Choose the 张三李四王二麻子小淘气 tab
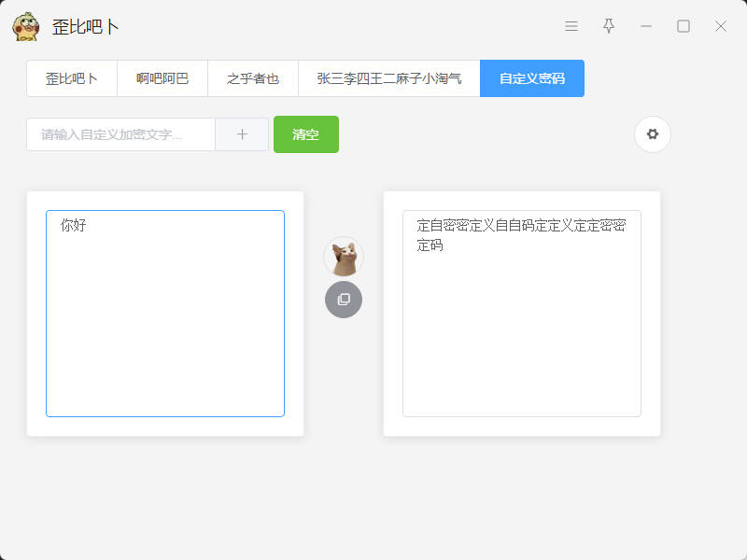The height and width of the screenshot is (560, 747). pyautogui.click(x=389, y=78)
